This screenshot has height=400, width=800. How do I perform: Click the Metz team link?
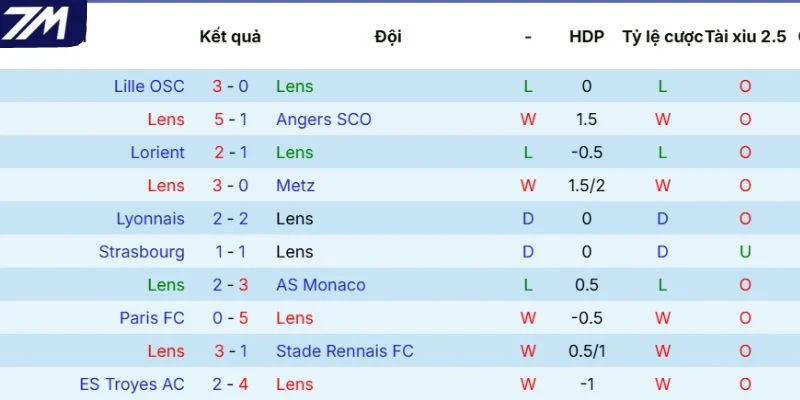pyautogui.click(x=295, y=186)
